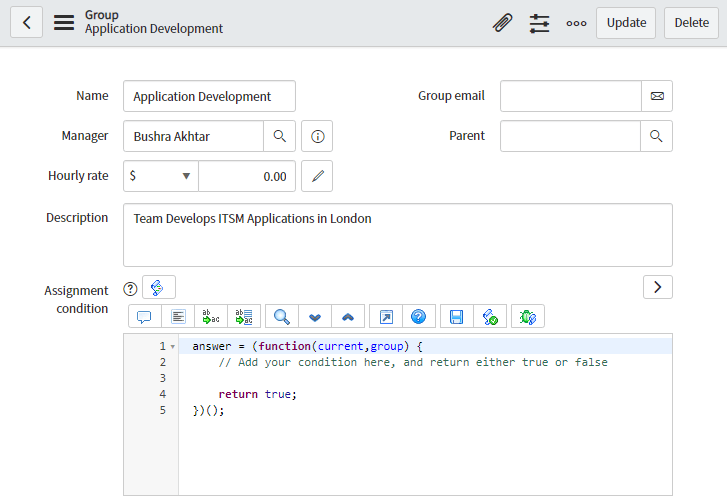Look up Parent group using magnifier
Viewport: 727px width, 503px height.
point(656,136)
